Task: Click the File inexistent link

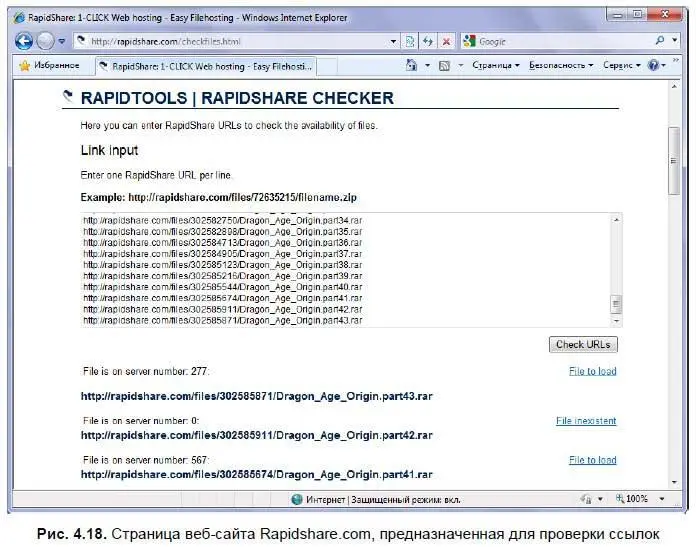Action: [585, 421]
